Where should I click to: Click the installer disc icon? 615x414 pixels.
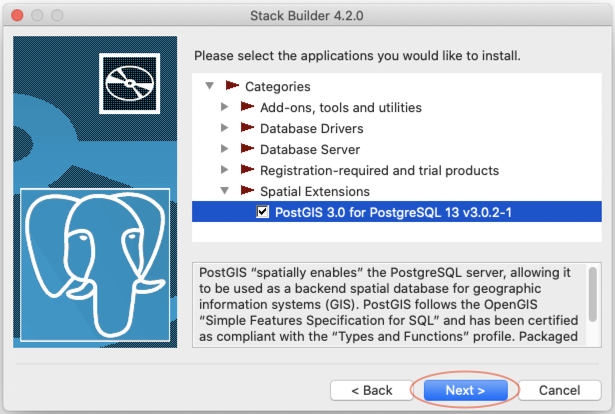(129, 83)
